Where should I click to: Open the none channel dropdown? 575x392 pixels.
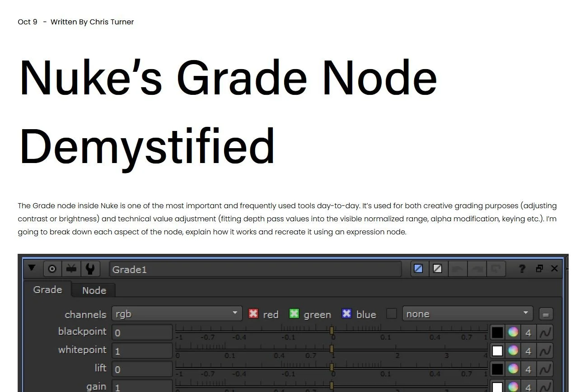467,314
